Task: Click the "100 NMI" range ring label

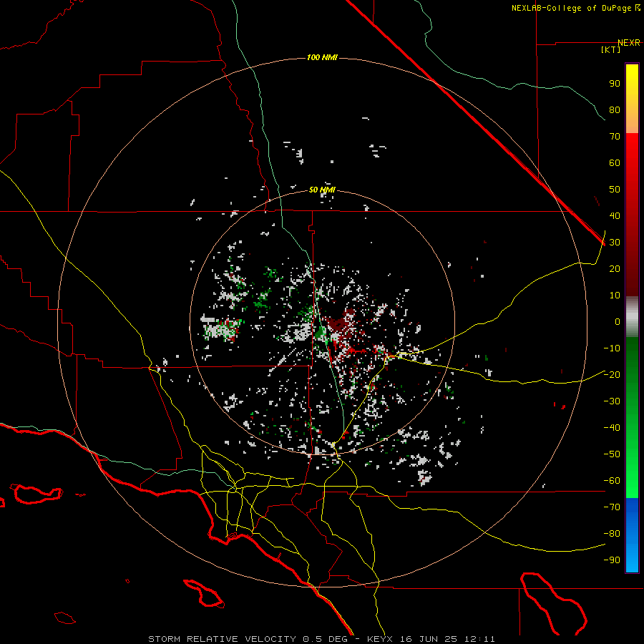Action: (x=322, y=57)
